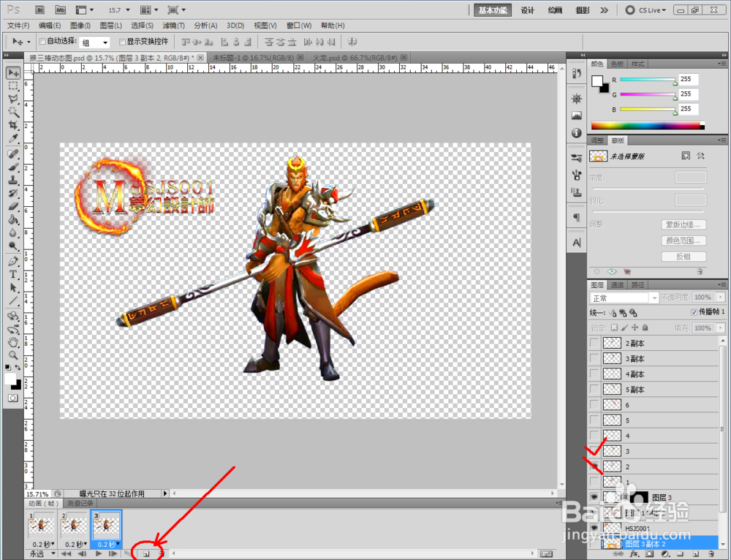Image resolution: width=731 pixels, height=560 pixels.
Task: Convert to timeline animation button
Action: (x=546, y=553)
